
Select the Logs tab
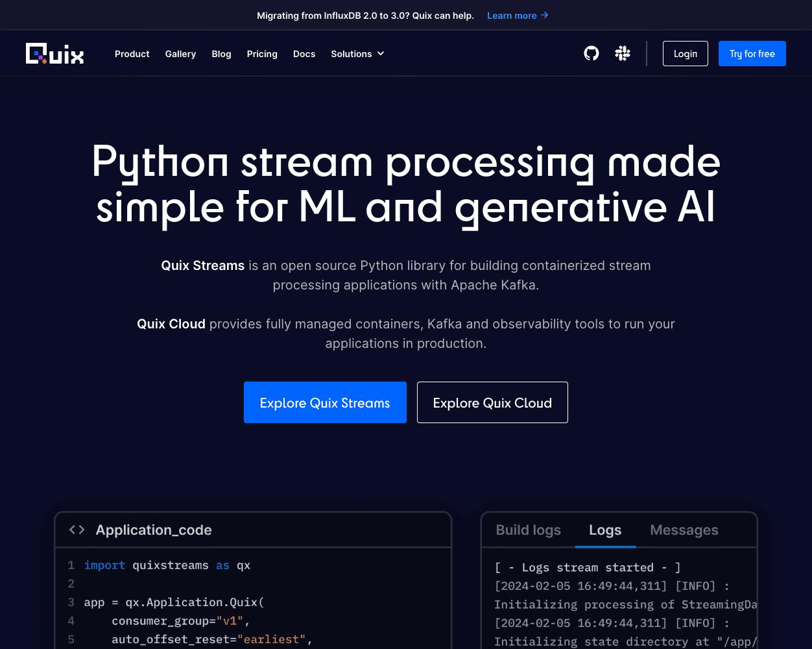coord(605,530)
